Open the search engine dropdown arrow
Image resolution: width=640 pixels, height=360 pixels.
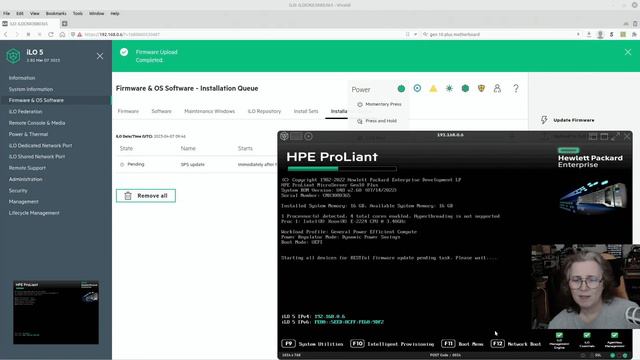(x=416, y=35)
